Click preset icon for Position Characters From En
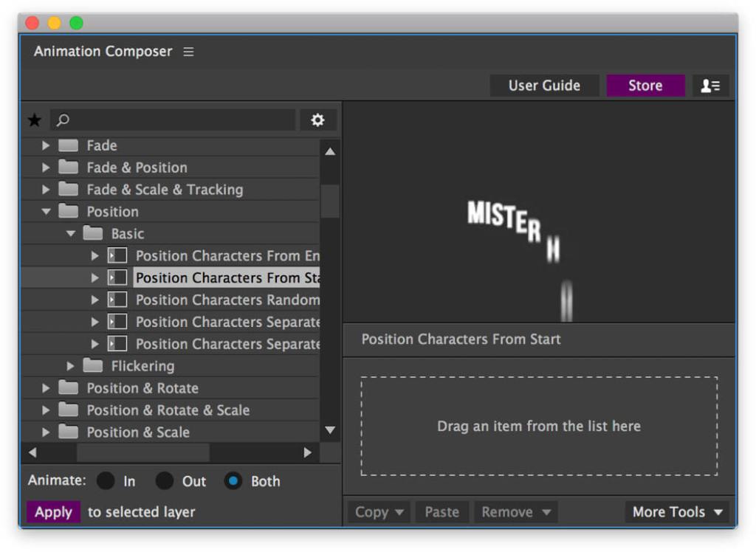 click(117, 255)
